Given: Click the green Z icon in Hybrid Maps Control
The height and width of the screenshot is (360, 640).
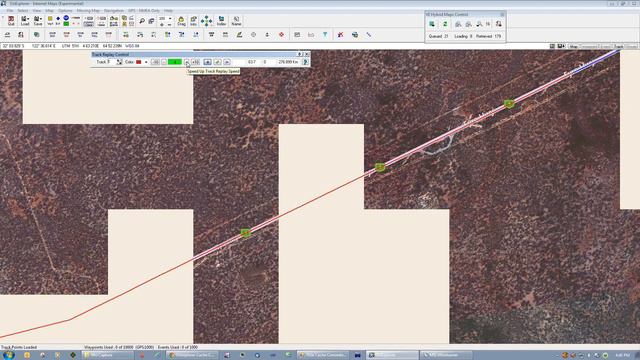Looking at the screenshot, I should tap(445, 24).
